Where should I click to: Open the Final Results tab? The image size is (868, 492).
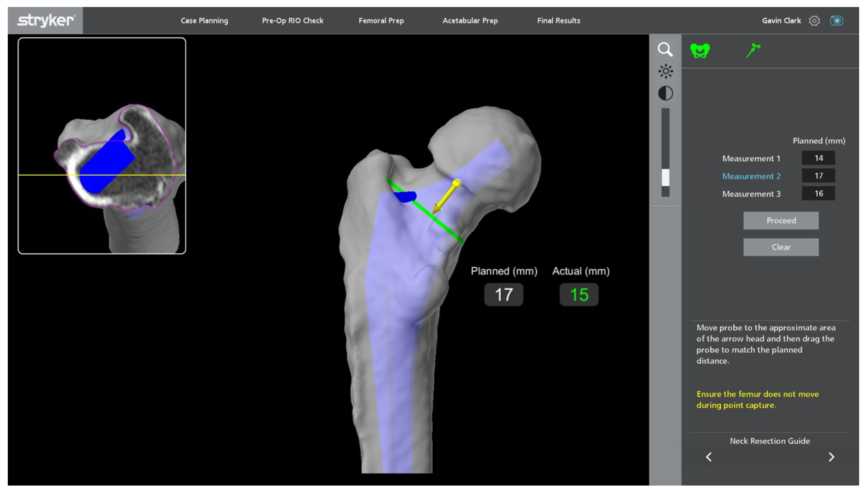click(559, 21)
